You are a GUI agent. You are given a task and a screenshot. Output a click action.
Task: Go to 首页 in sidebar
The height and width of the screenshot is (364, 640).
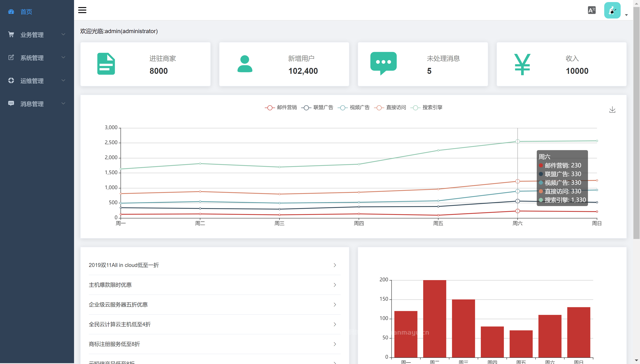pos(26,12)
